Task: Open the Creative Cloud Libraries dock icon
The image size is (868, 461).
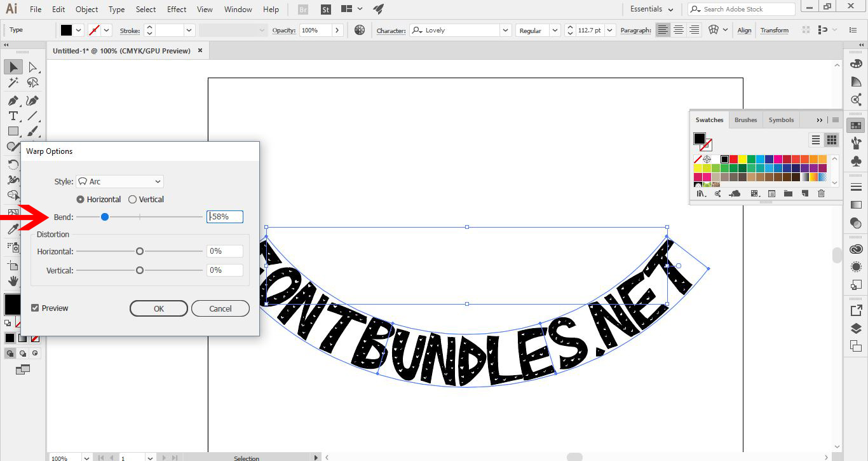Action: pos(856,249)
